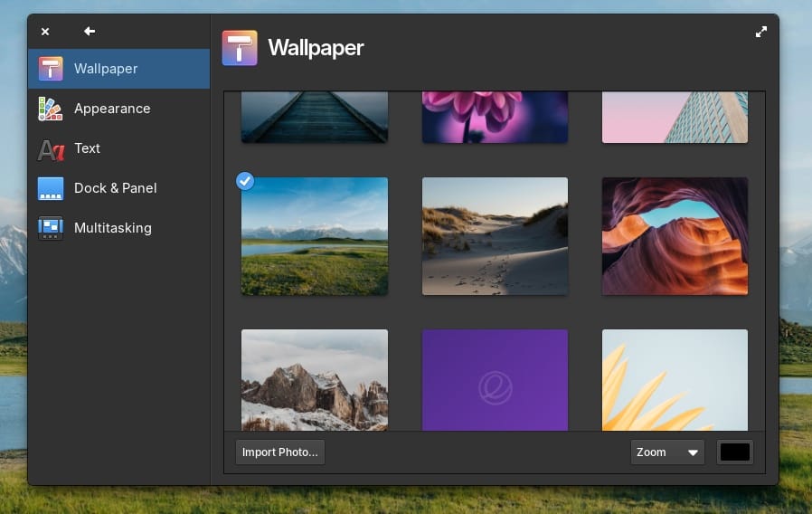Click the Appearance color palette icon

(51, 109)
